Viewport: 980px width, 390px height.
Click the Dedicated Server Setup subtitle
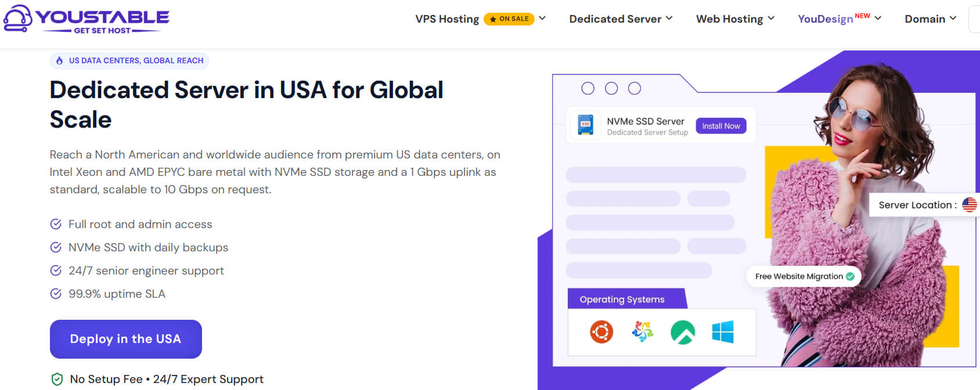pos(647,132)
